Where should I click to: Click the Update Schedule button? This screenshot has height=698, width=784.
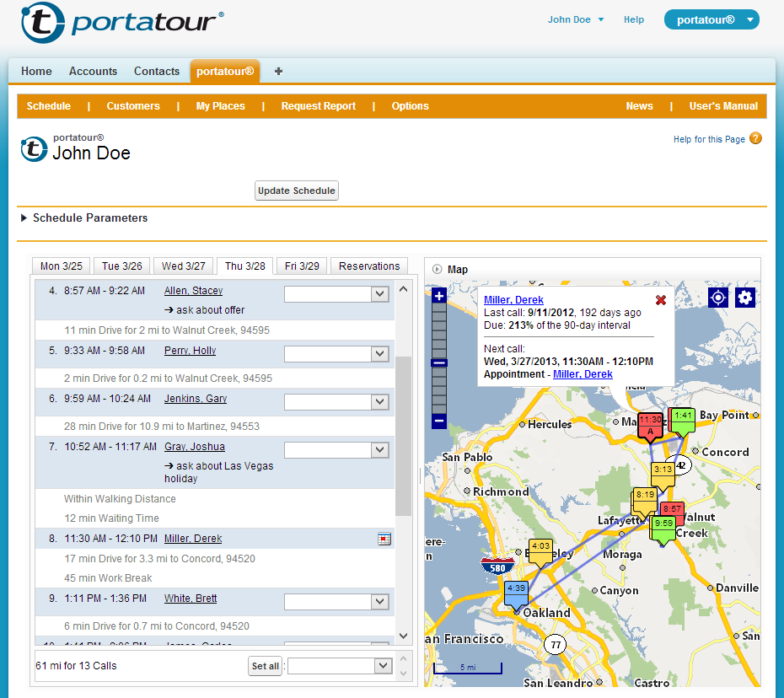[297, 191]
